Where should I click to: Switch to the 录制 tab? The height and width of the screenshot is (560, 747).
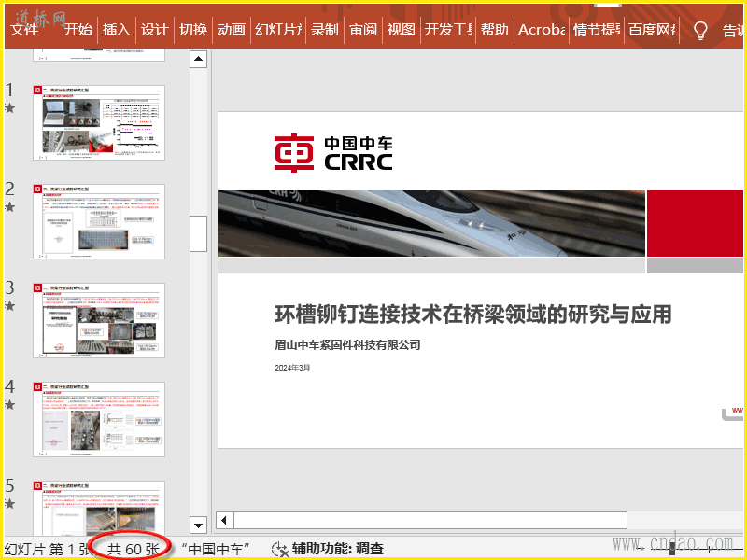324,30
